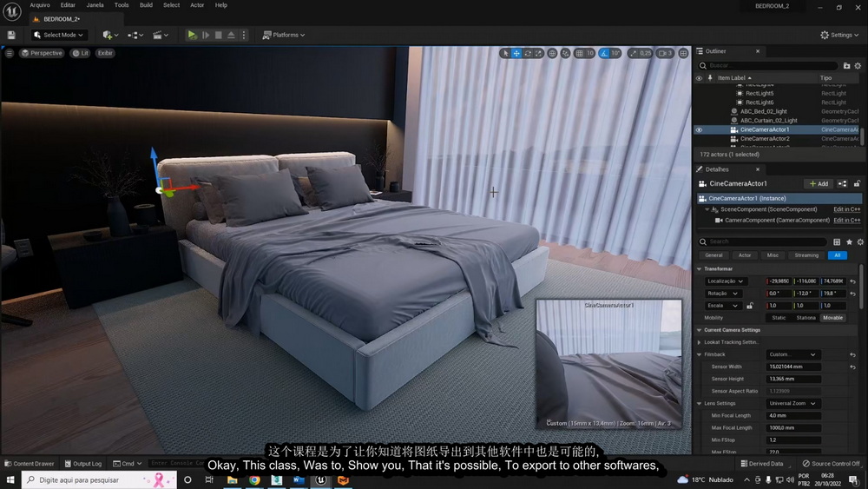
Task: Open the Localização dropdown
Action: [x=725, y=281]
